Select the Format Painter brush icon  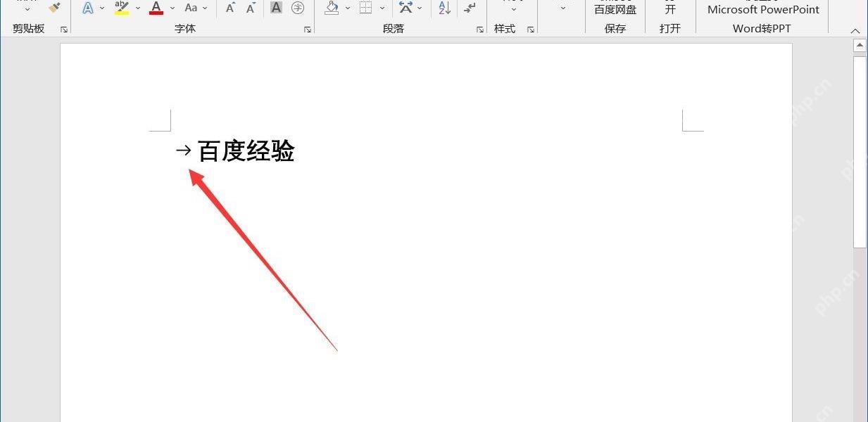click(55, 7)
